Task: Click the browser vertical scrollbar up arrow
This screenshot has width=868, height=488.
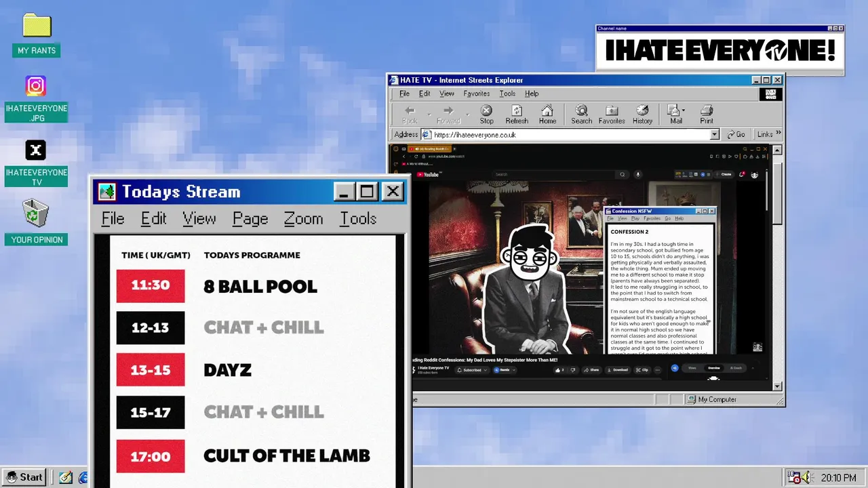Action: [x=777, y=150]
